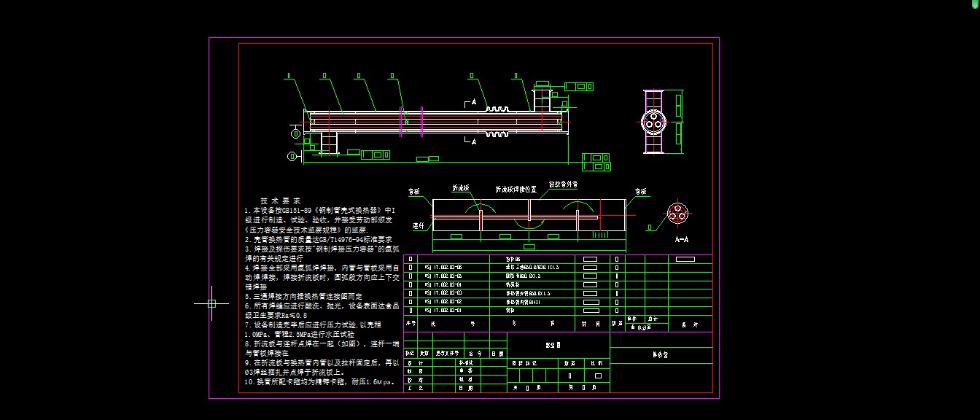
Task: Click the 波纹管外管 label
Action: [563, 184]
